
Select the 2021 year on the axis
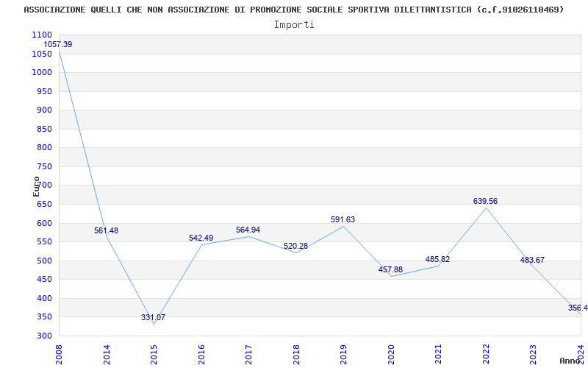point(438,355)
